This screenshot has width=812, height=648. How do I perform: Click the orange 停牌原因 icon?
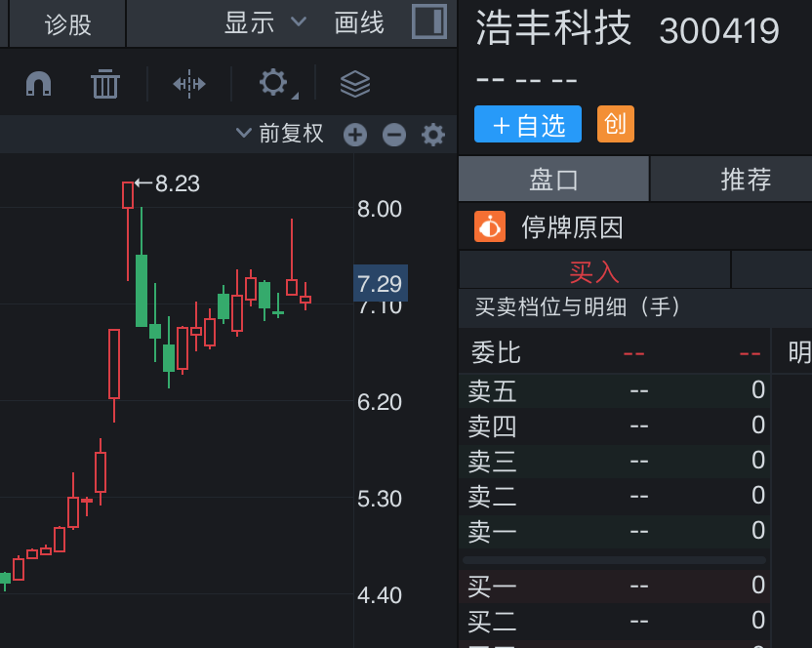(x=490, y=227)
